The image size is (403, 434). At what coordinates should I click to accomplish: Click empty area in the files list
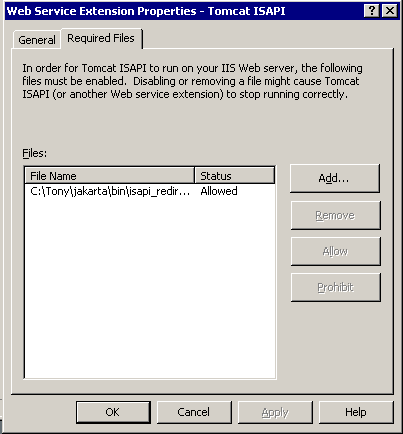click(150, 287)
